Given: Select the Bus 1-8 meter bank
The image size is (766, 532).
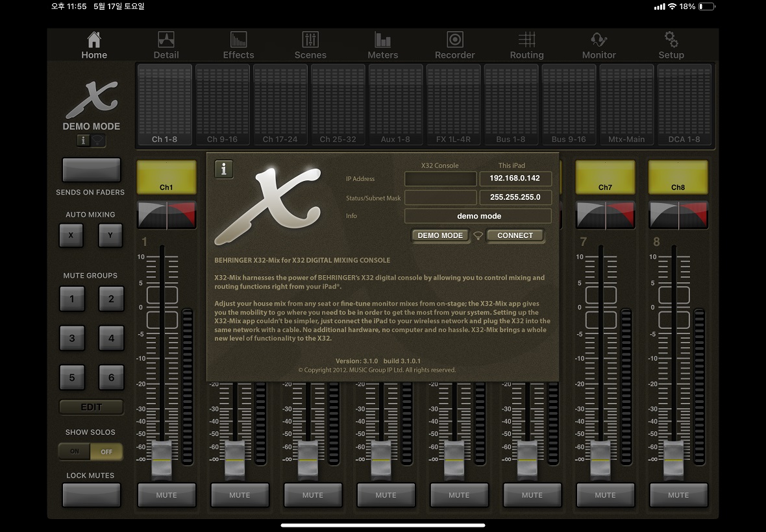Looking at the screenshot, I should (510, 105).
